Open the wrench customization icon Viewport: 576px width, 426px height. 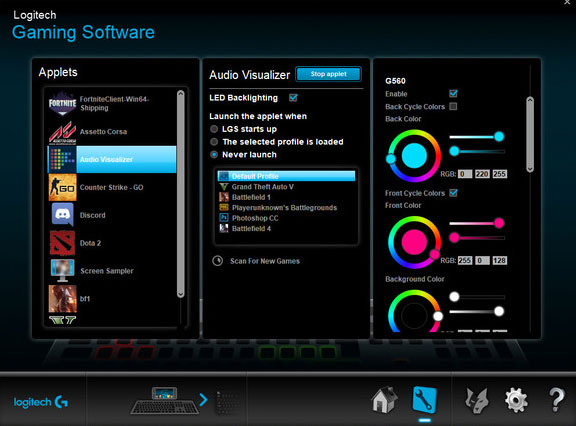(424, 400)
